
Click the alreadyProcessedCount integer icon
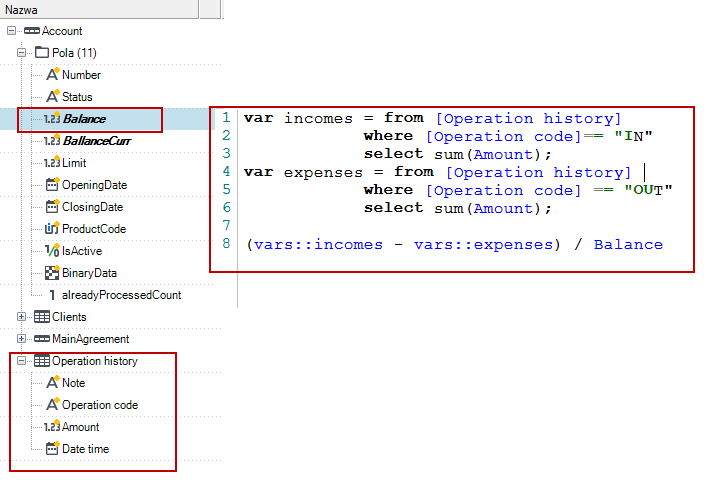52,295
